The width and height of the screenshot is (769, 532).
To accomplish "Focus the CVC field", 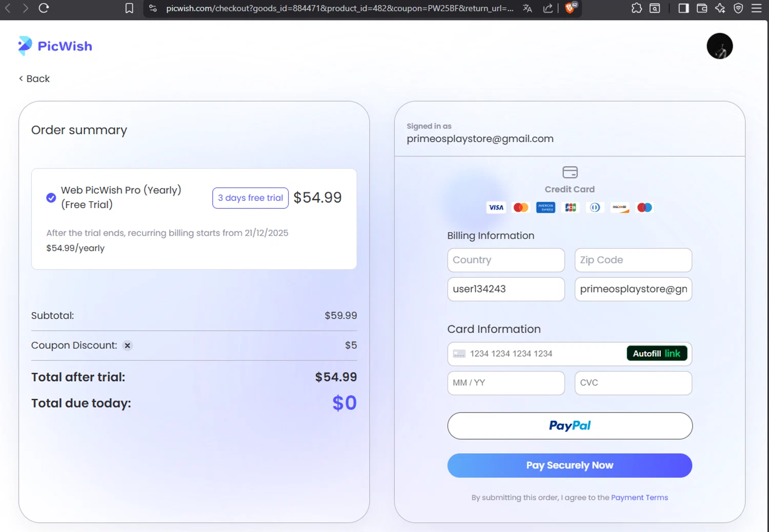I will coord(633,383).
